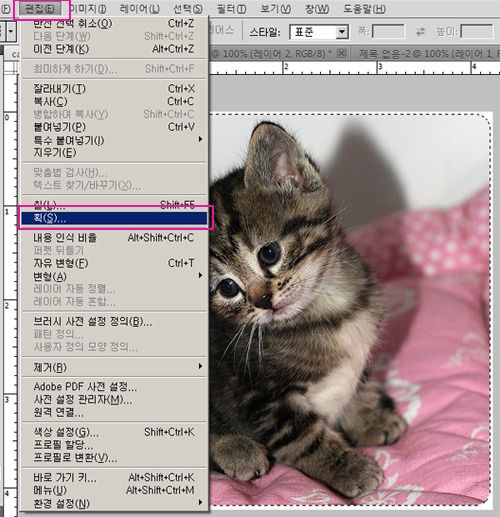Open the 선택(S) menu
Image resolution: width=500 pixels, height=517 pixels.
tap(188, 9)
